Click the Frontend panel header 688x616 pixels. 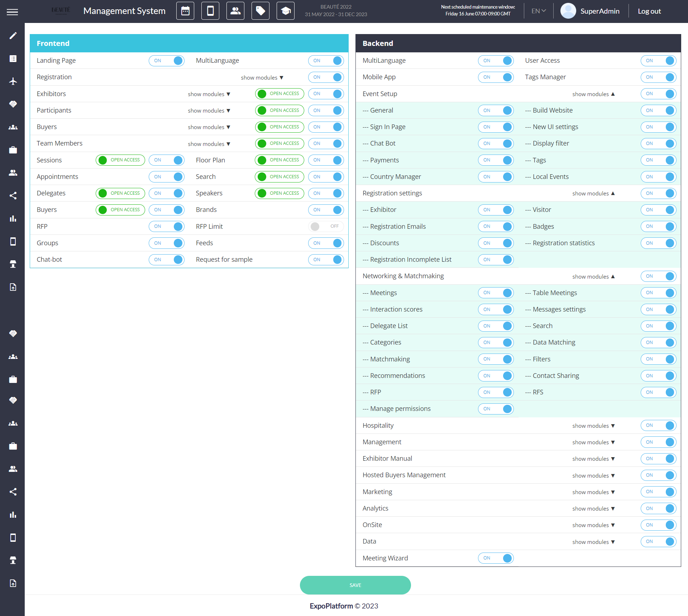pos(189,43)
